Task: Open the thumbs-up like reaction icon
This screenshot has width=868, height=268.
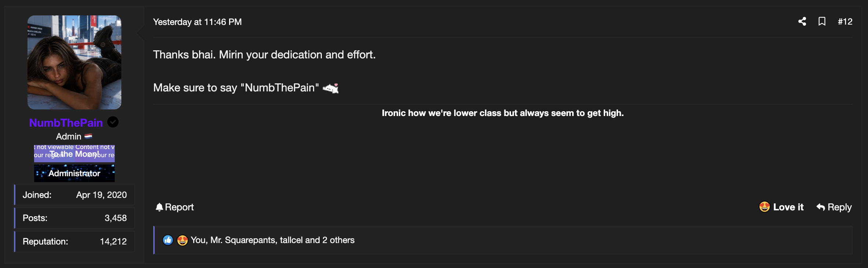Action: coord(168,240)
